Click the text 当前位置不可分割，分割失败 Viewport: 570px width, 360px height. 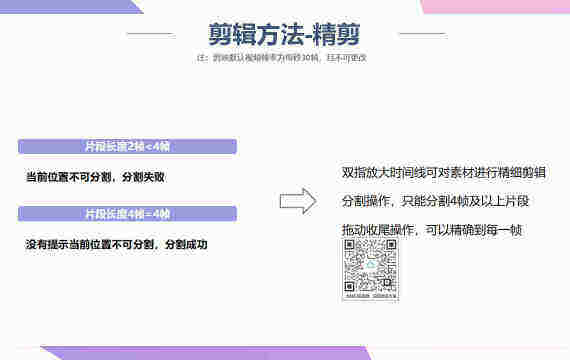[x=95, y=177]
